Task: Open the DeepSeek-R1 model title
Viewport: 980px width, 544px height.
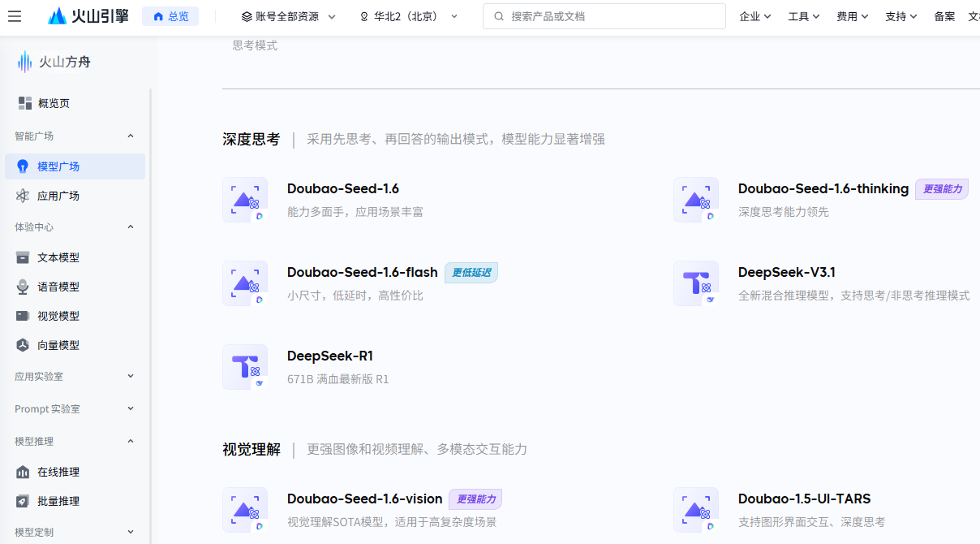Action: tap(330, 356)
